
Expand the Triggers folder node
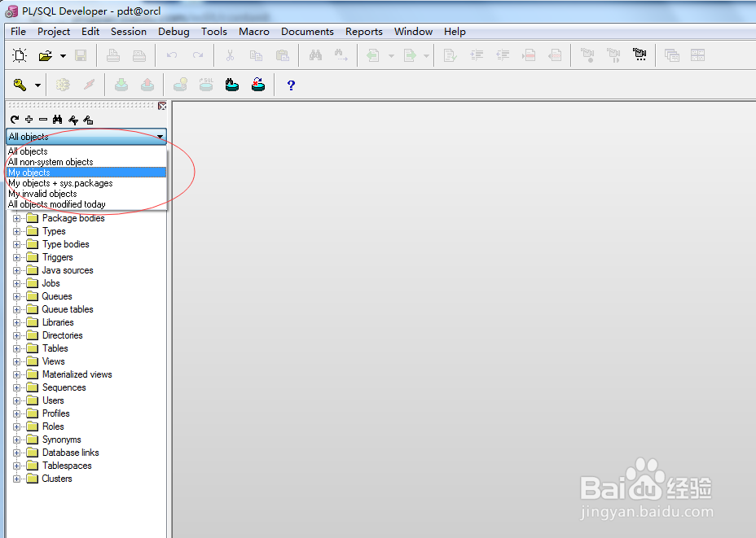[x=16, y=258]
